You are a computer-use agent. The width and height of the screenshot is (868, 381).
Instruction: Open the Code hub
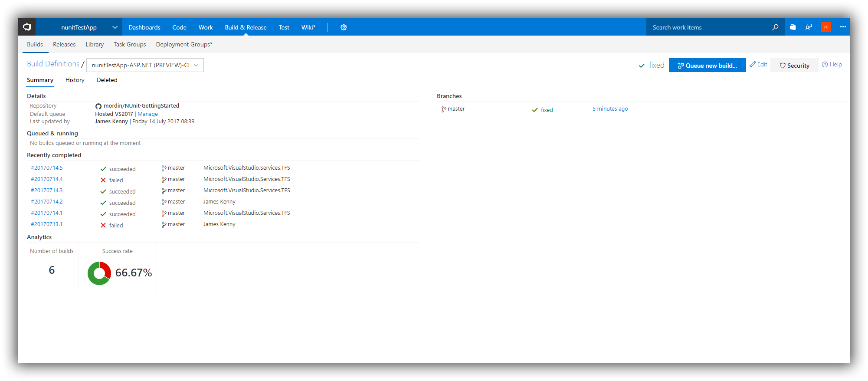coord(179,27)
